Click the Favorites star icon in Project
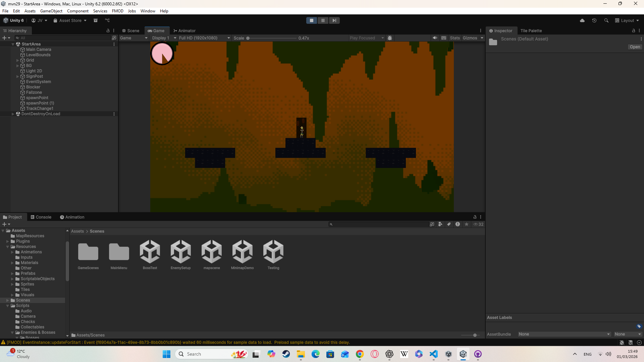 pyautogui.click(x=466, y=224)
